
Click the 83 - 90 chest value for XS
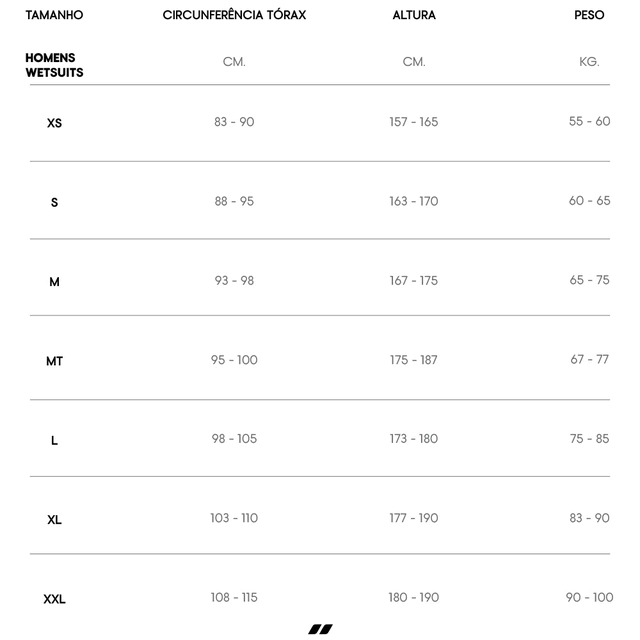coord(234,122)
